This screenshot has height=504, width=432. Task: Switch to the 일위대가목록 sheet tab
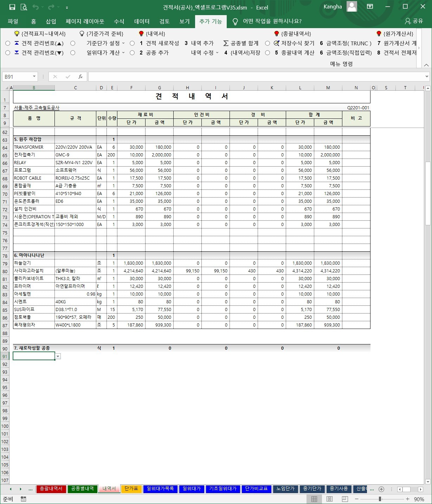pyautogui.click(x=160, y=489)
